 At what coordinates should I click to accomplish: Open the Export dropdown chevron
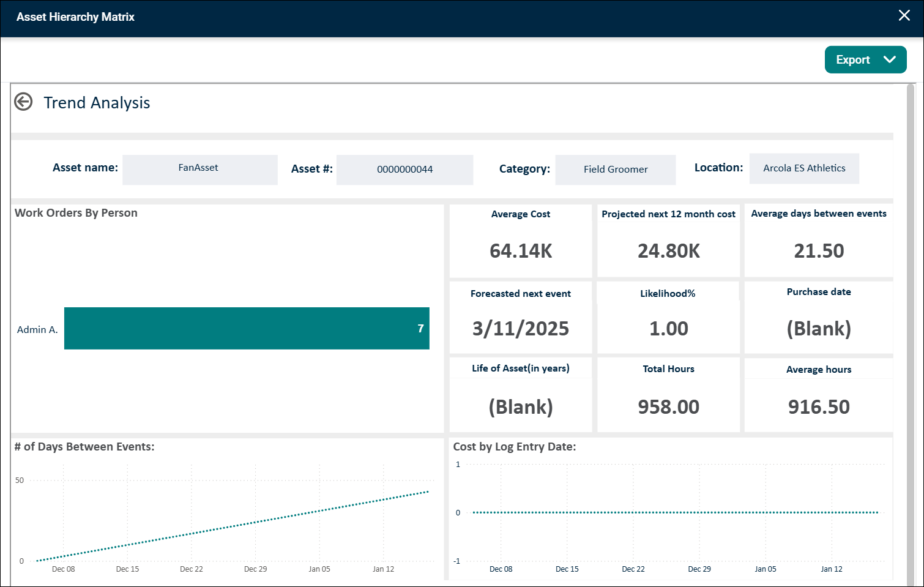[890, 59]
